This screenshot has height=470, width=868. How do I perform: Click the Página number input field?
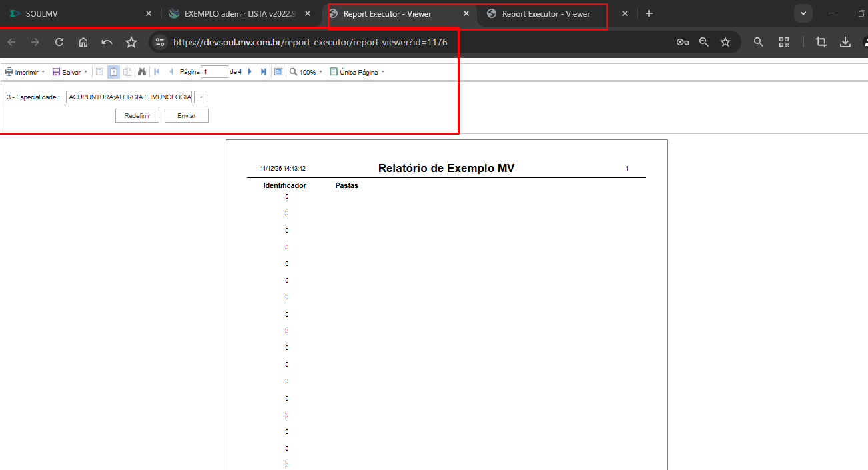point(214,72)
